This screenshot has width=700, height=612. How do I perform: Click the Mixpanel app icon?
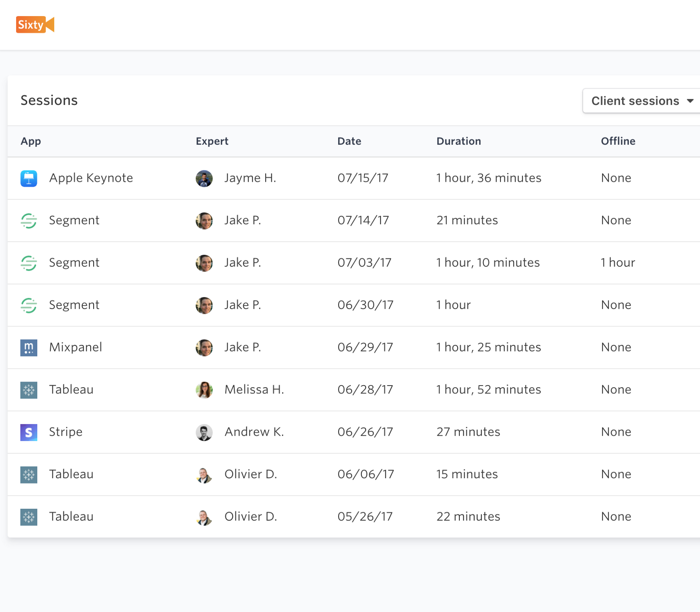pyautogui.click(x=29, y=348)
